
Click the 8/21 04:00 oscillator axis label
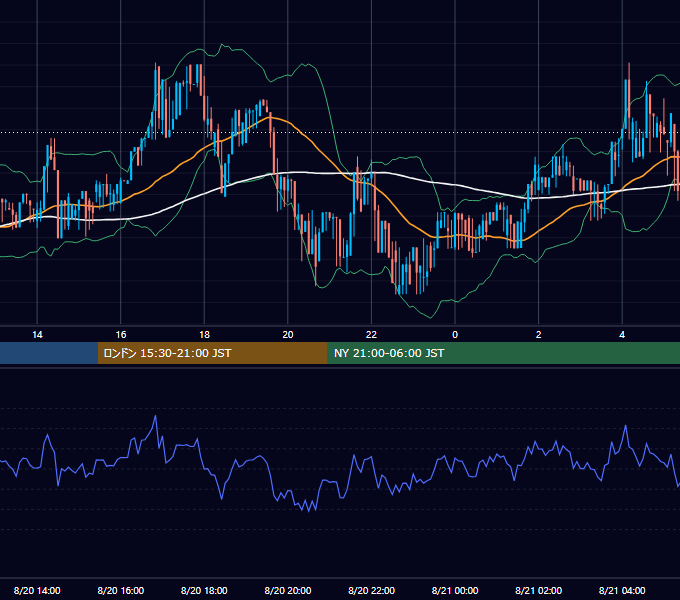[x=622, y=590]
